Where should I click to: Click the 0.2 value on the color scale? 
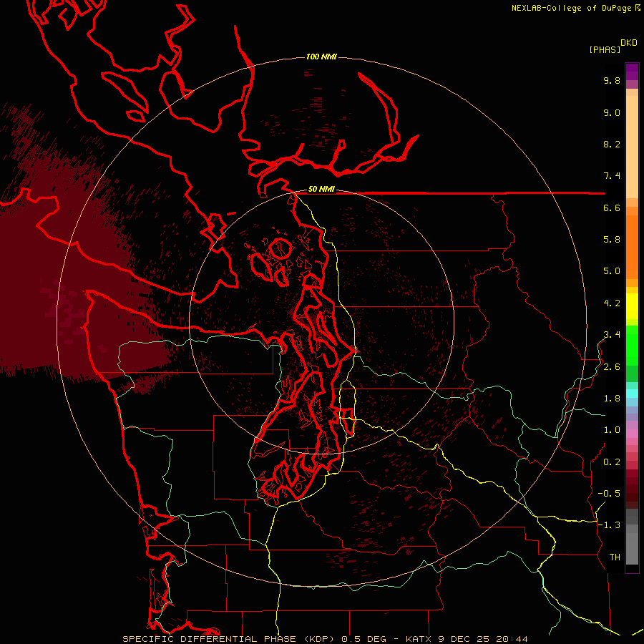tap(612, 462)
